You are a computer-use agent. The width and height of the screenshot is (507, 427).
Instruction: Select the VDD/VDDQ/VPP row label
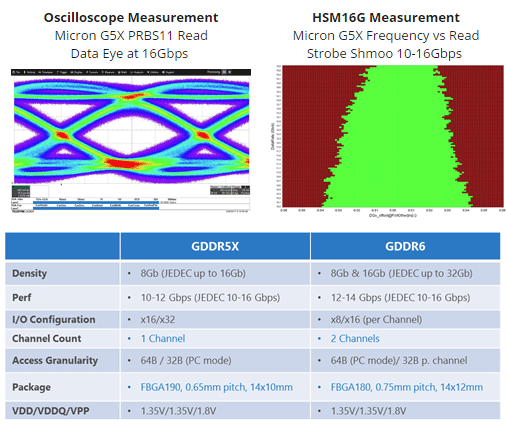[51, 410]
